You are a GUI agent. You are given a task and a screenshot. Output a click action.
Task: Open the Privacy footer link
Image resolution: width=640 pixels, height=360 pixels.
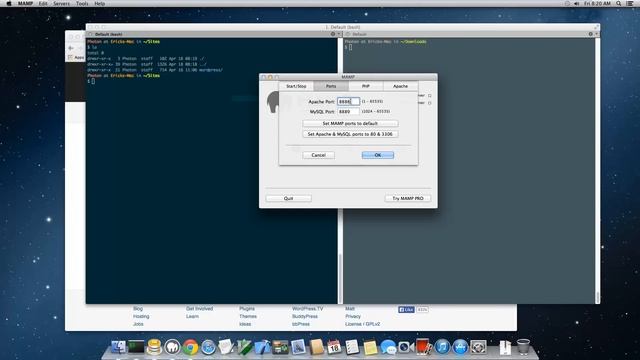click(x=353, y=316)
